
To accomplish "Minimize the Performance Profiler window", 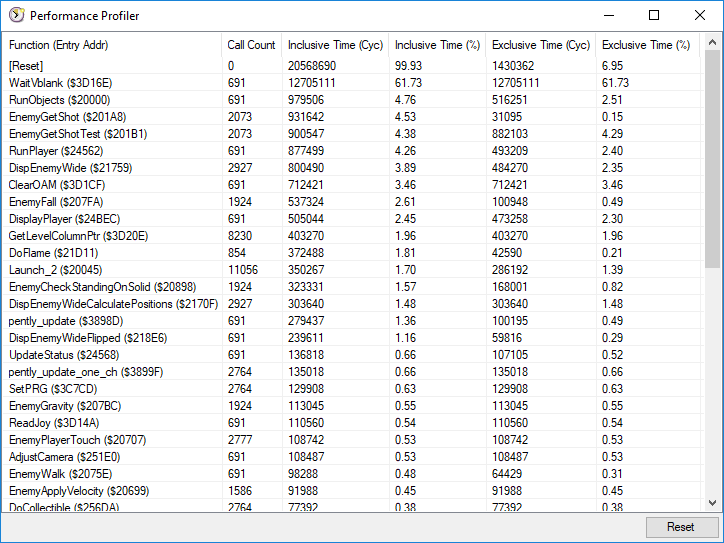I will point(609,15).
